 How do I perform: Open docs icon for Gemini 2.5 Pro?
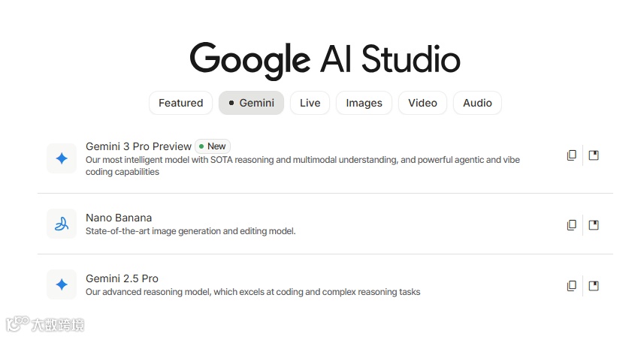pyautogui.click(x=594, y=286)
